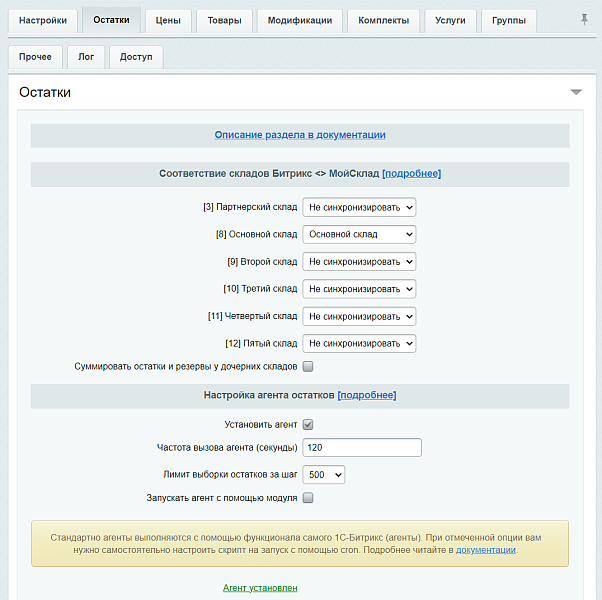Click the pin icon beside the tabs

coord(584,20)
